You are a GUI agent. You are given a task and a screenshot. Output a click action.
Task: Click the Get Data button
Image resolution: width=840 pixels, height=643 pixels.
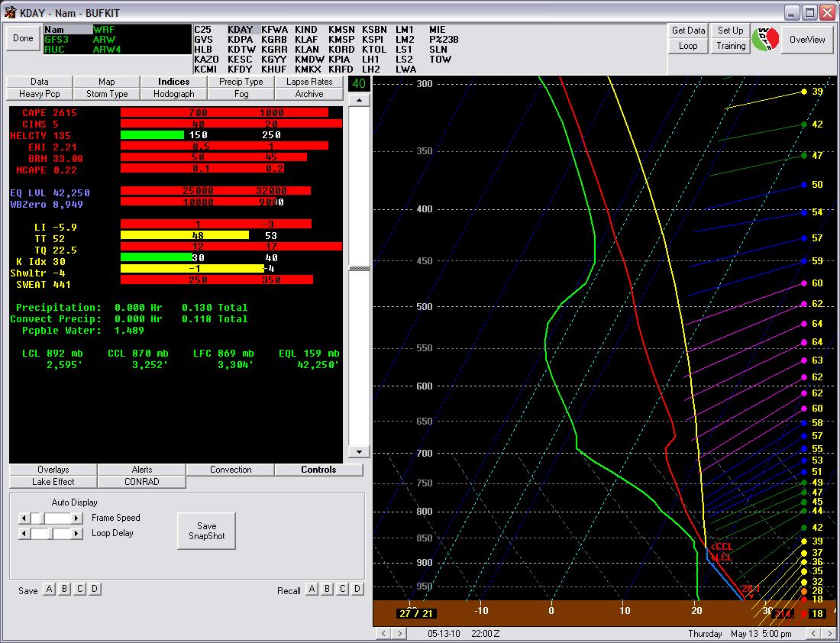(687, 31)
